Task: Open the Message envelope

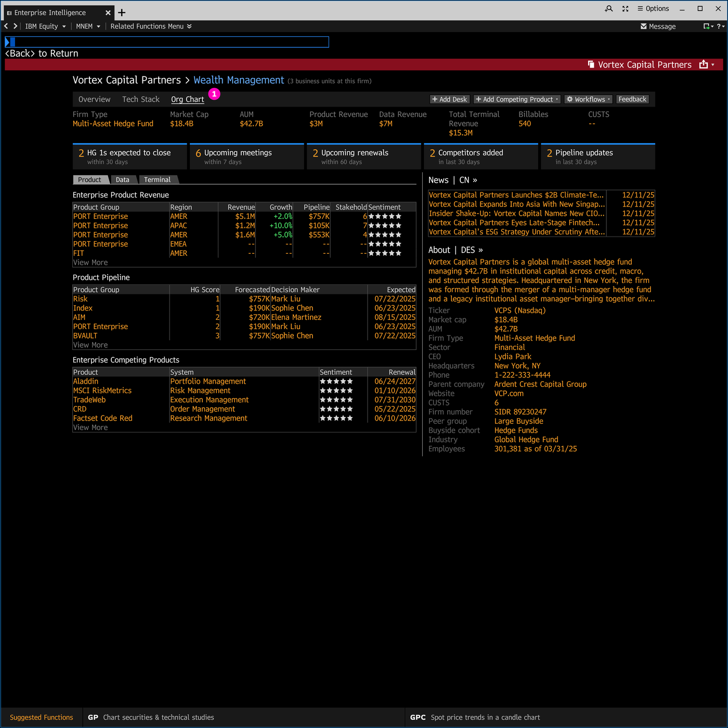Action: coord(658,27)
